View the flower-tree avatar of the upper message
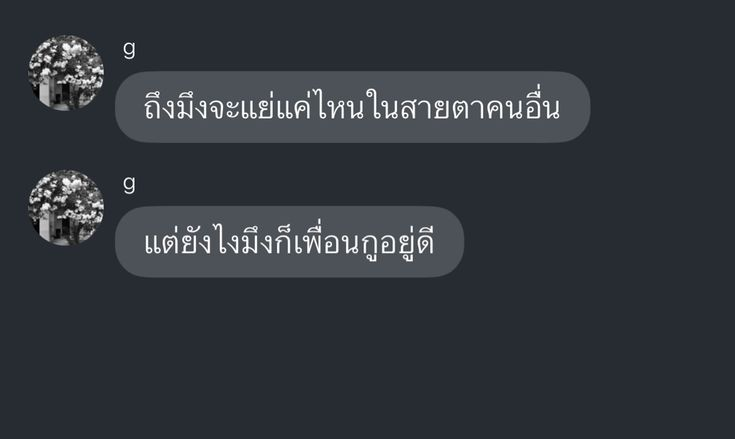This screenshot has height=439, width=735. pyautogui.click(x=66, y=73)
